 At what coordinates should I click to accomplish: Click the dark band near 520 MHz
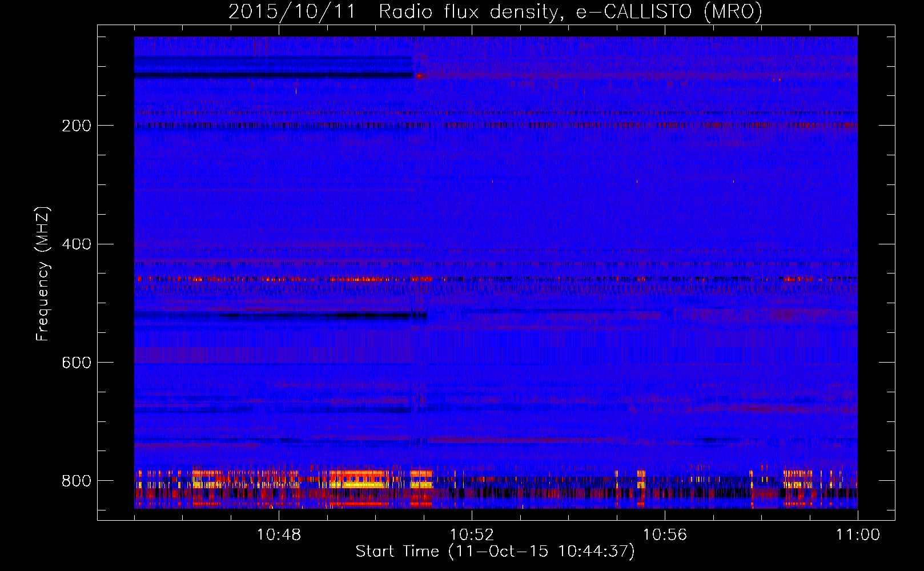280,315
